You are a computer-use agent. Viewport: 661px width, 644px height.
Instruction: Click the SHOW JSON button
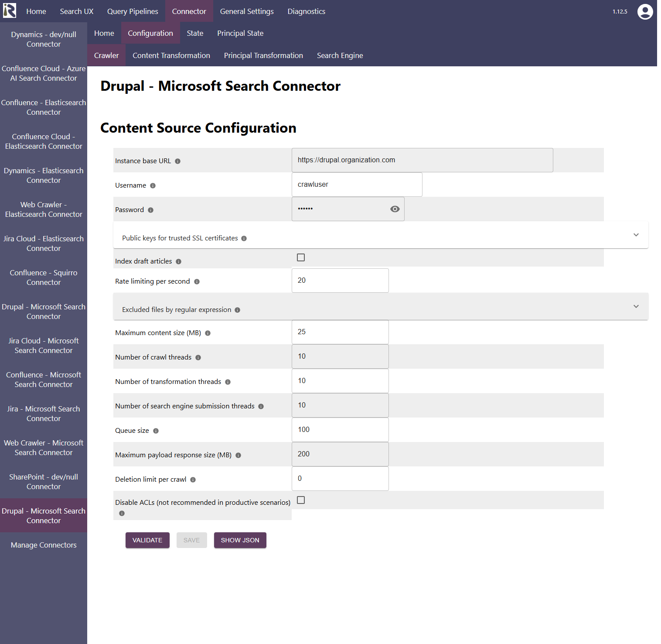click(240, 540)
